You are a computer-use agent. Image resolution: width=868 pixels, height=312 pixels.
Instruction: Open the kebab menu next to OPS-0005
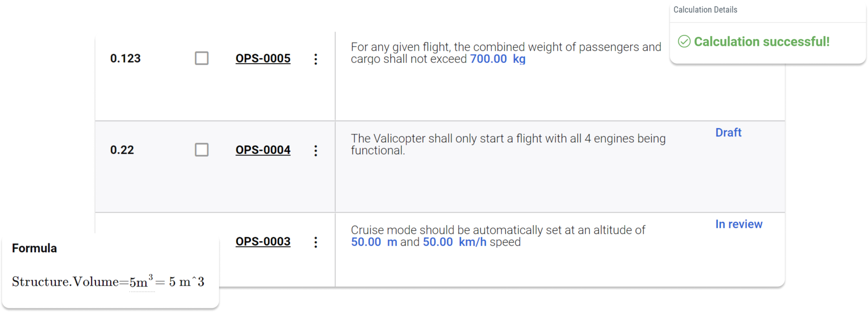coord(316,59)
